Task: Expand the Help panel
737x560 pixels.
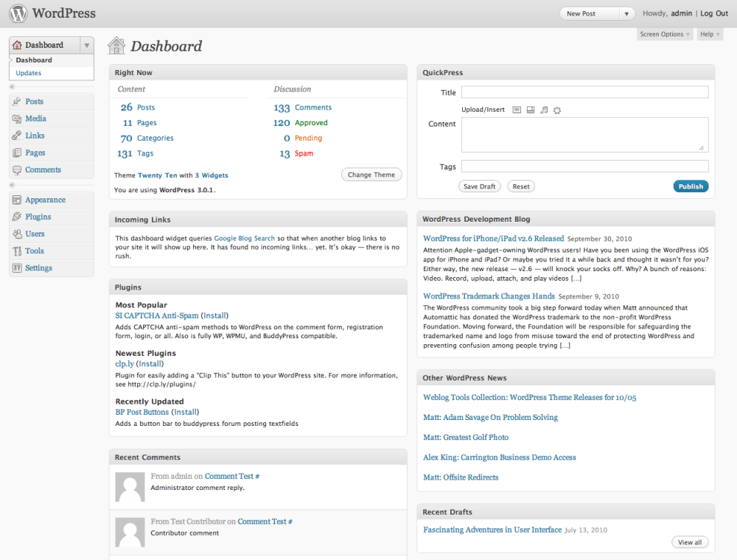Action: 708,34
